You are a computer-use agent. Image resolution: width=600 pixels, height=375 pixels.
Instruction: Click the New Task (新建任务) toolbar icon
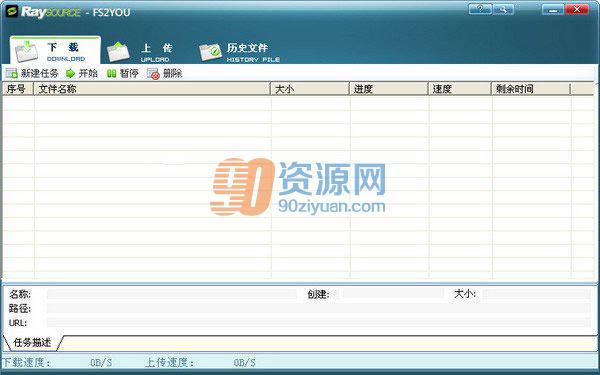tap(11, 73)
